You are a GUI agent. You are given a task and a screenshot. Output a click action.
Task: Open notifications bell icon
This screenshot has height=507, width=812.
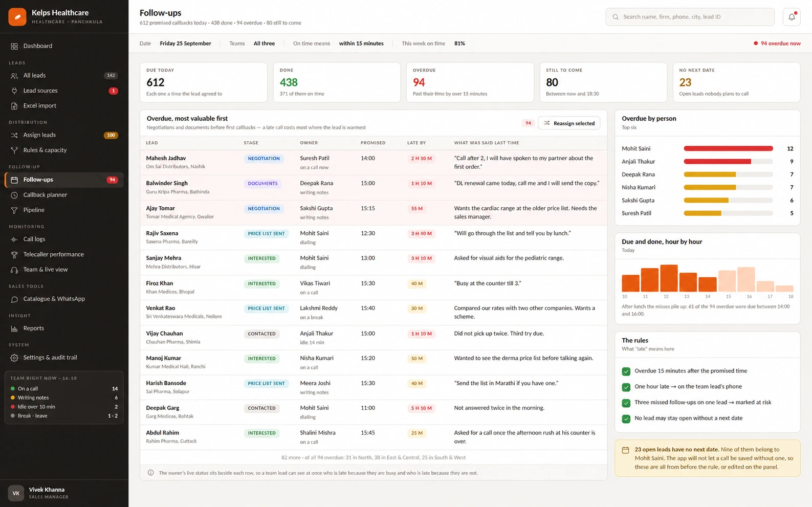pyautogui.click(x=792, y=17)
